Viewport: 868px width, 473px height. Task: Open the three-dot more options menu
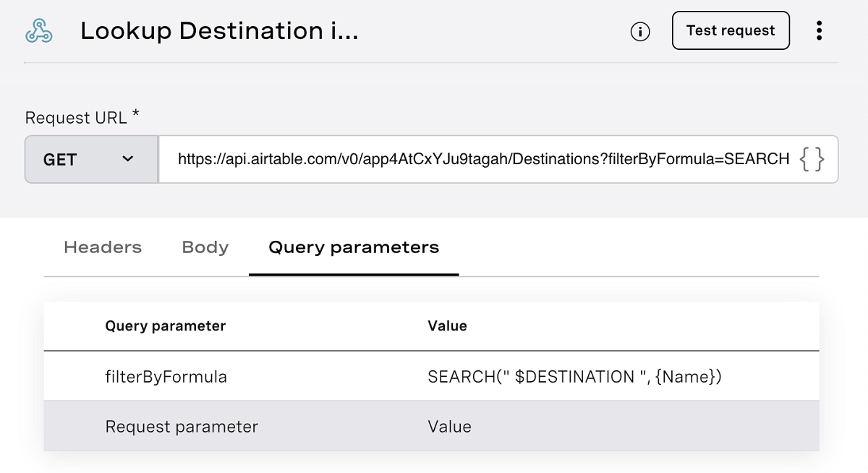pos(819,30)
